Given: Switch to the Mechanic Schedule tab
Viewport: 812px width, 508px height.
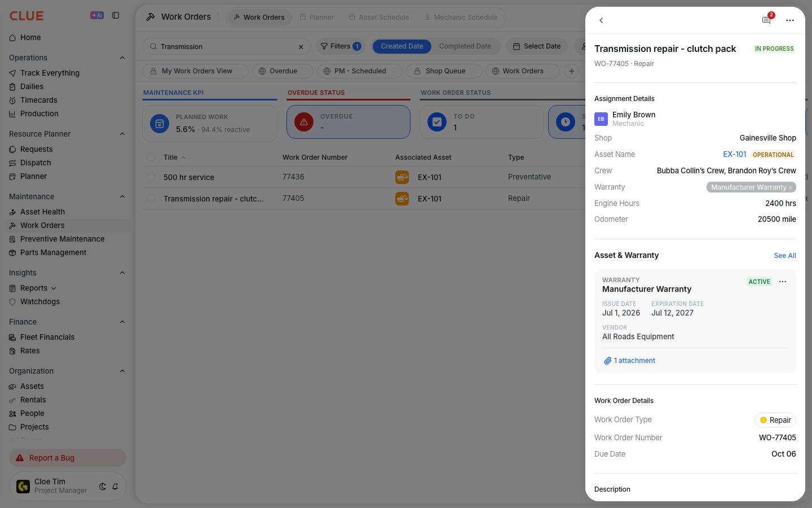Looking at the screenshot, I should tap(461, 17).
